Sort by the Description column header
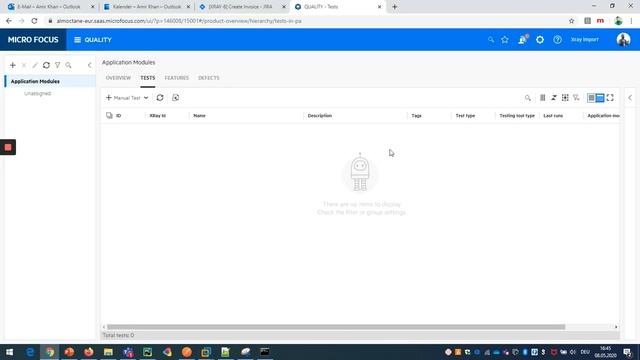Viewport: 640px width, 360px height. click(320, 116)
